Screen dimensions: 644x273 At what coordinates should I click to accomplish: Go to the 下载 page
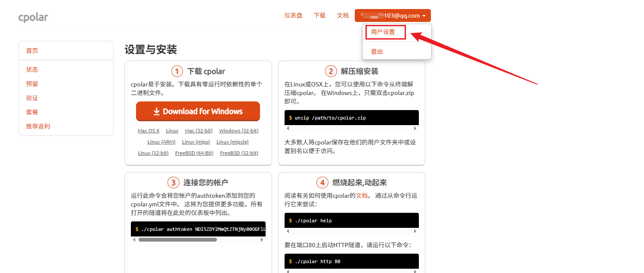319,15
